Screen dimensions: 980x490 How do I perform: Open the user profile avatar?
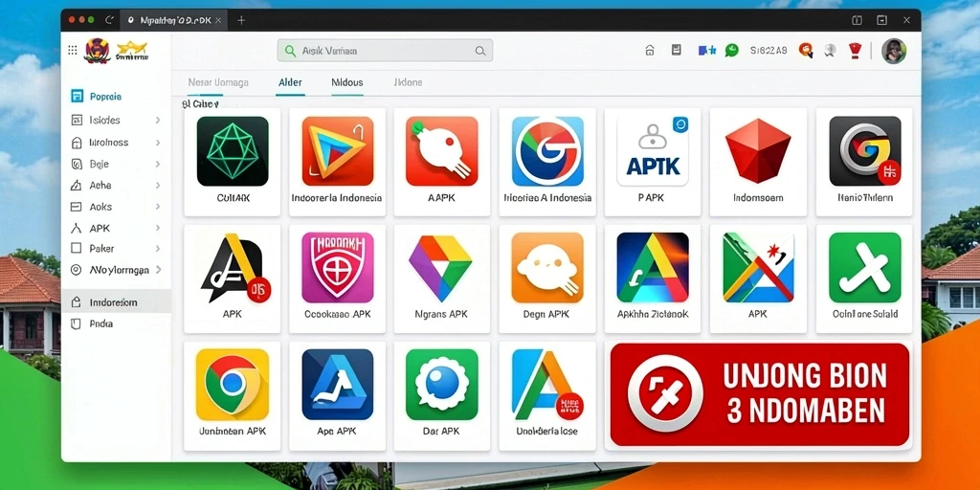pos(894,51)
